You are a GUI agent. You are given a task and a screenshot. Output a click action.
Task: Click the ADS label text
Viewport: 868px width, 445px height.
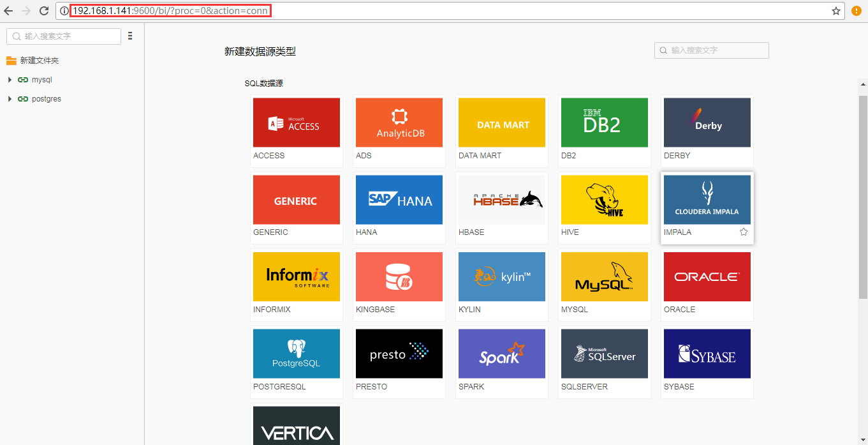pos(364,155)
